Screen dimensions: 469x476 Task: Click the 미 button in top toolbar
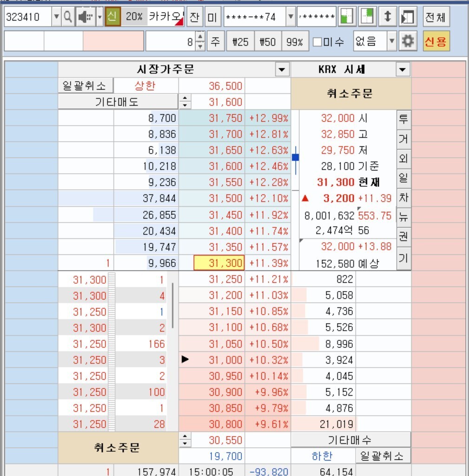(212, 16)
